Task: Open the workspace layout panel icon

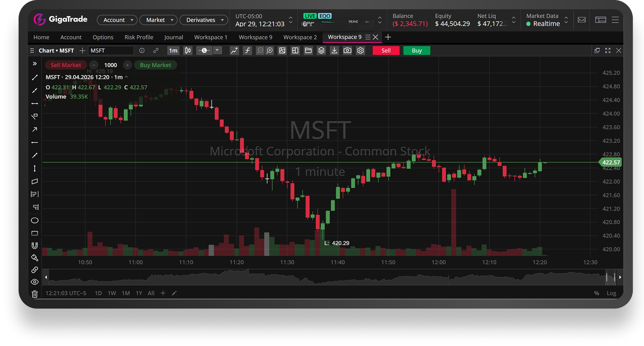Action: pyautogui.click(x=601, y=20)
